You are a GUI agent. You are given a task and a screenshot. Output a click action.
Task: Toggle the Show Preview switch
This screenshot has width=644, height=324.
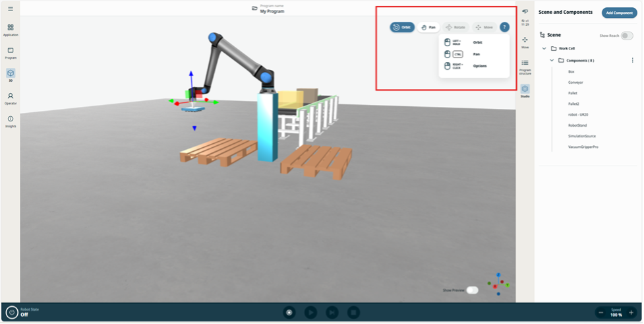[472, 290]
